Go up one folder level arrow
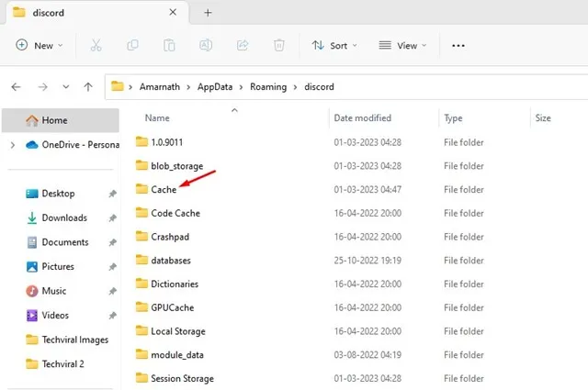This screenshot has height=390, width=588. [87, 87]
